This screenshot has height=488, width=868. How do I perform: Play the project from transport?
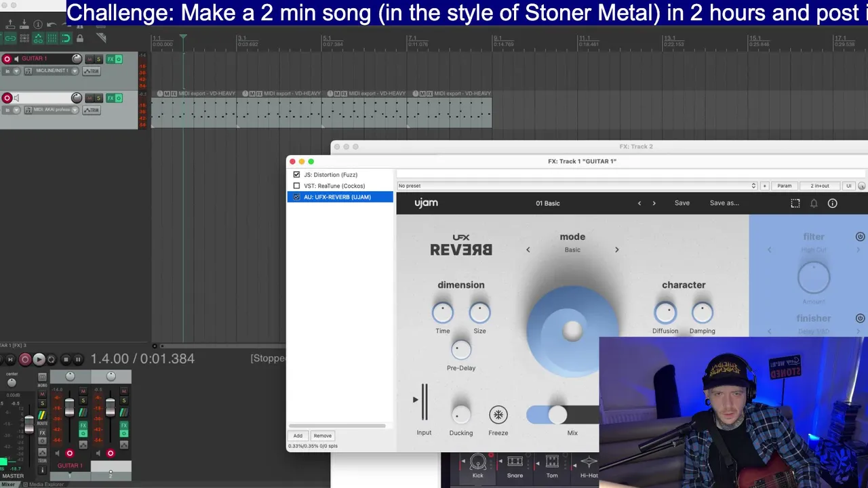pos(39,359)
